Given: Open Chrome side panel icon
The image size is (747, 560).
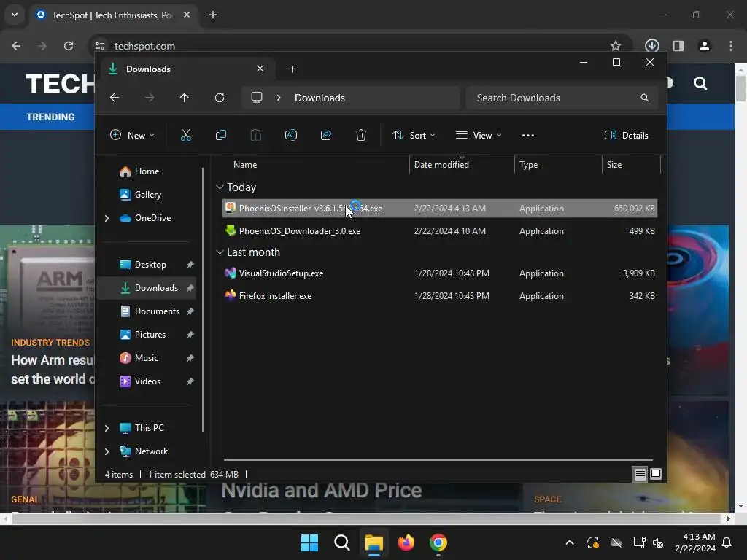Looking at the screenshot, I should [678, 46].
